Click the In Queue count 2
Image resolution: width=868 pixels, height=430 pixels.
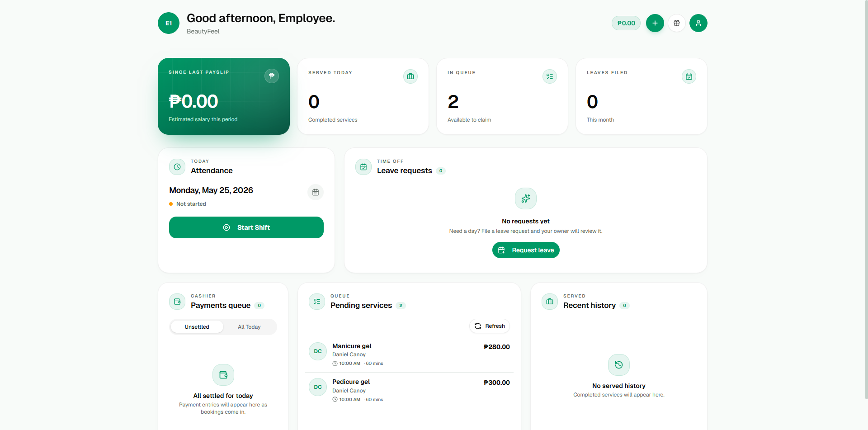453,102
